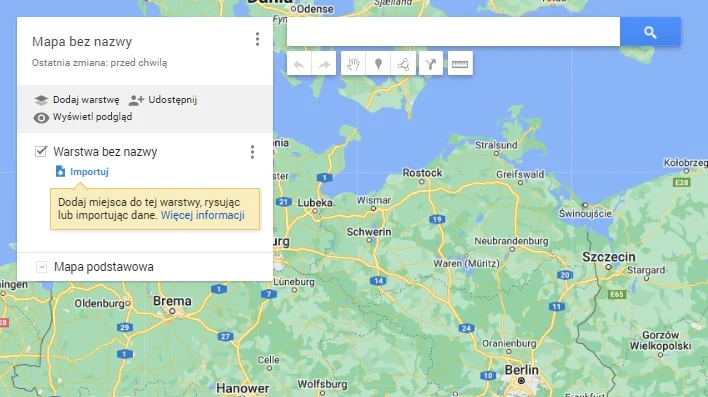Screen dimensions: 708x397
Task: Focus the map search input field
Action: pyautogui.click(x=453, y=32)
